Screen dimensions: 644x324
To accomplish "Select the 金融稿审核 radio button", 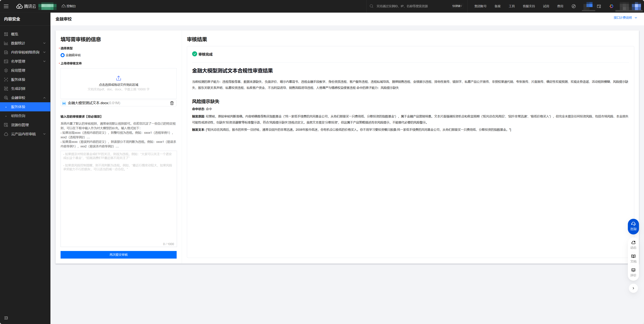I will click(63, 55).
